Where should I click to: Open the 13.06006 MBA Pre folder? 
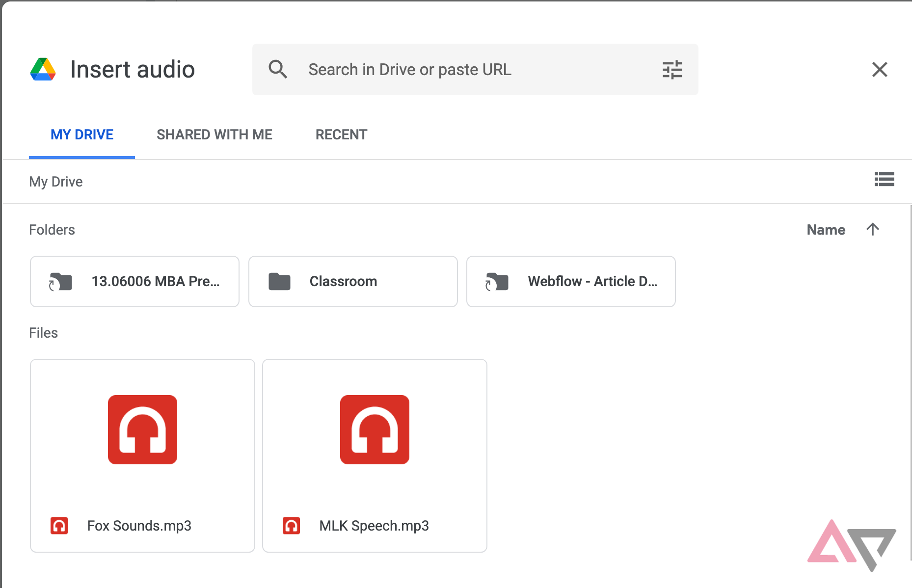tap(134, 281)
